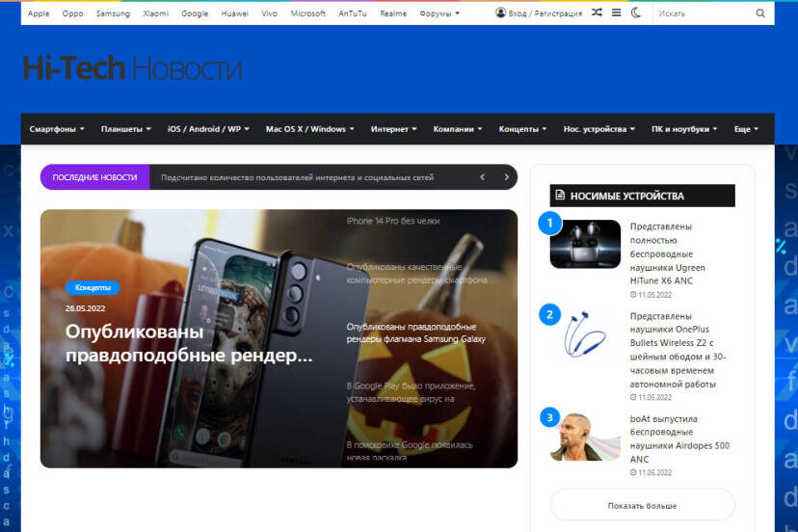This screenshot has width=798, height=532.
Task: Select slide about Google Play virus app
Action: [x=411, y=392]
